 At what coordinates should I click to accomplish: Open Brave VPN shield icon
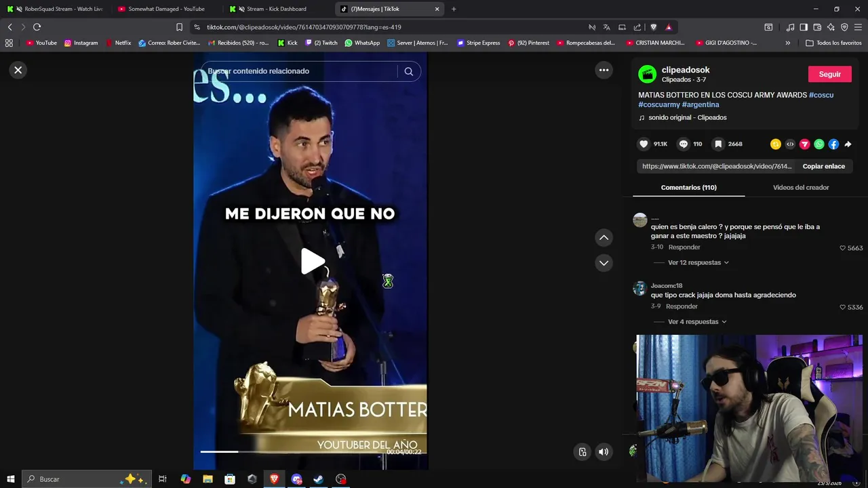click(844, 27)
